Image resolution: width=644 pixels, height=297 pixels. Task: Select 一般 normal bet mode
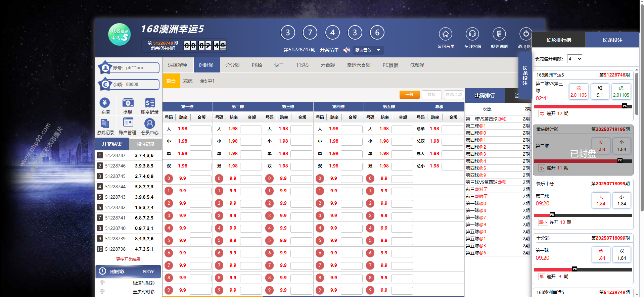[x=409, y=95]
